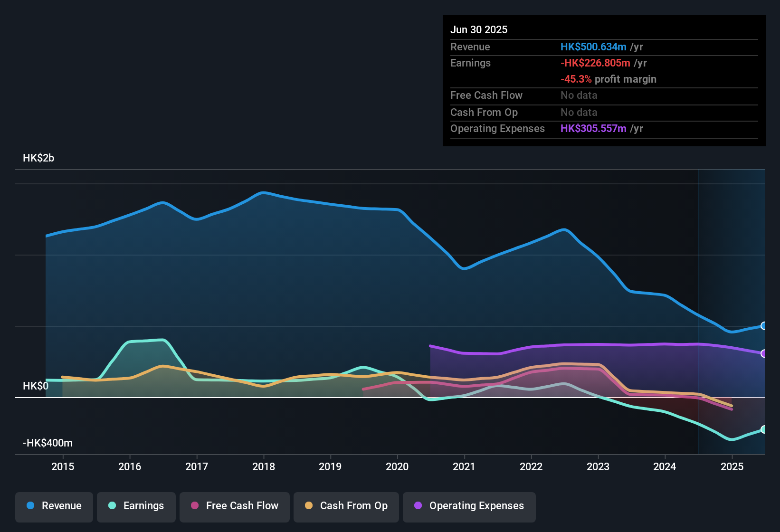780x532 pixels.
Task: Select the orange Cash From Op legend dot
Action: click(x=308, y=506)
